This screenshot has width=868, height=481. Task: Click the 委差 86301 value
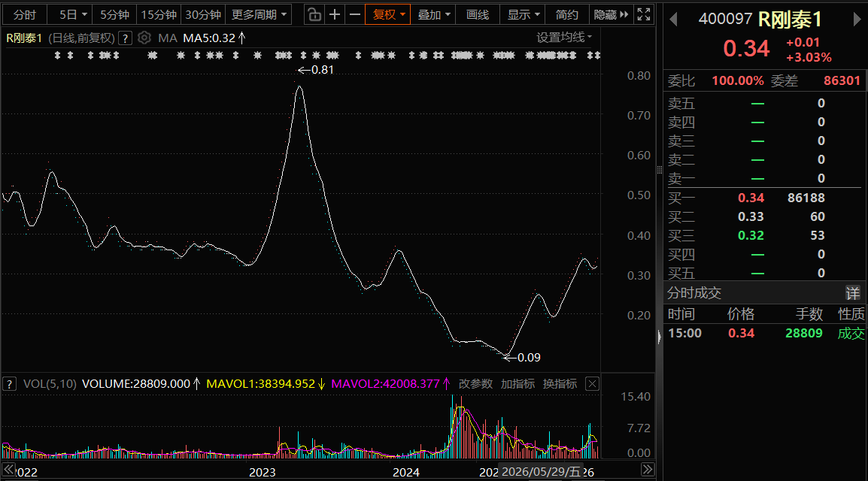point(842,80)
